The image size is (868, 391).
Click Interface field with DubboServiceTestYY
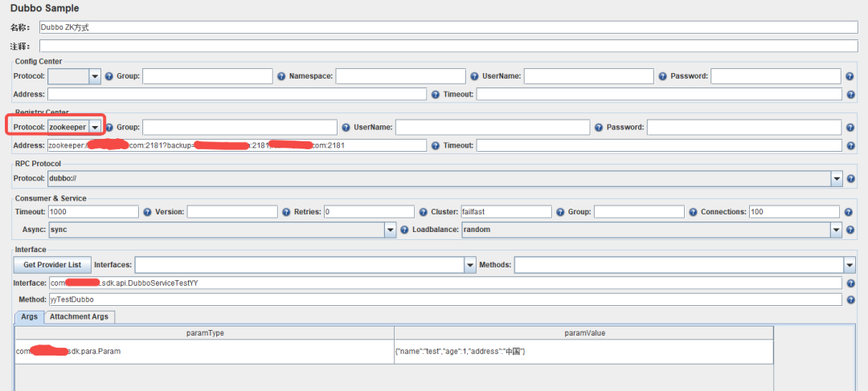point(445,283)
